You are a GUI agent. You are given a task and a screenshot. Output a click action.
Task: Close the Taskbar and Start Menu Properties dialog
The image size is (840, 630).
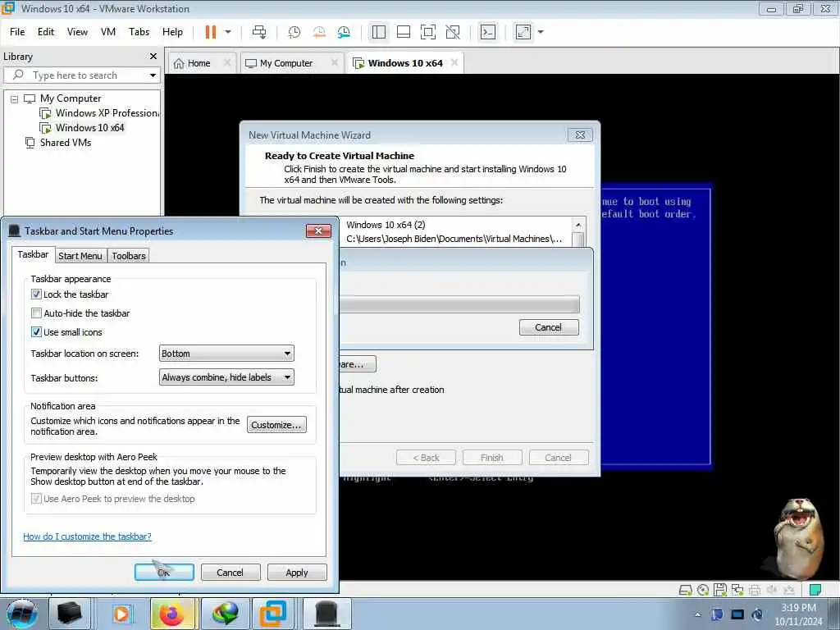tap(318, 231)
